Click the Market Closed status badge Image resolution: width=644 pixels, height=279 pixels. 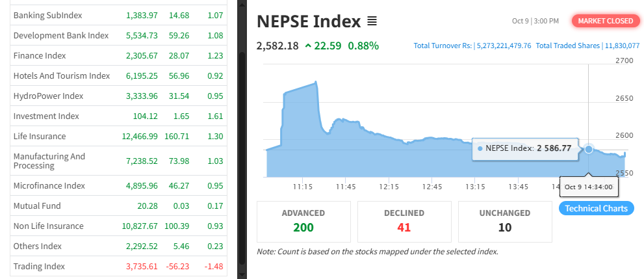(604, 21)
